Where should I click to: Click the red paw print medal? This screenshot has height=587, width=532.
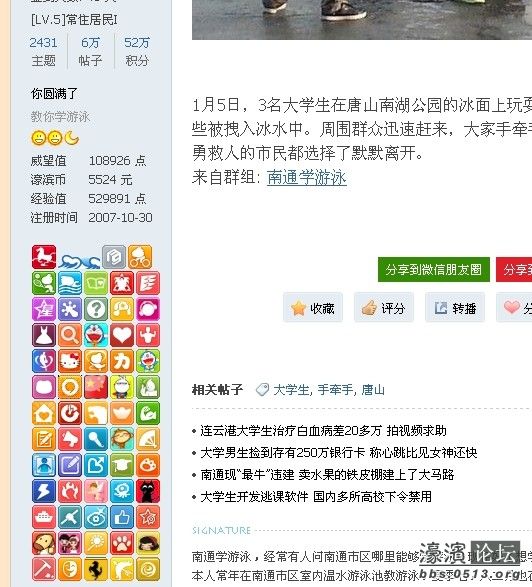point(122,543)
